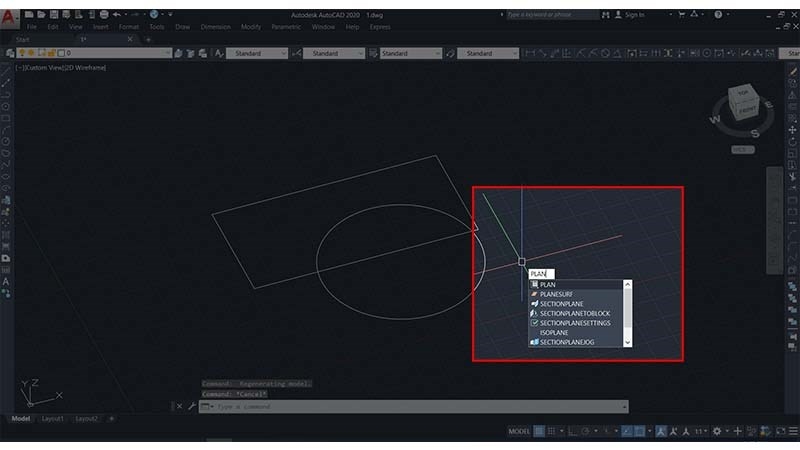Expand the command line history arrow

point(624,407)
